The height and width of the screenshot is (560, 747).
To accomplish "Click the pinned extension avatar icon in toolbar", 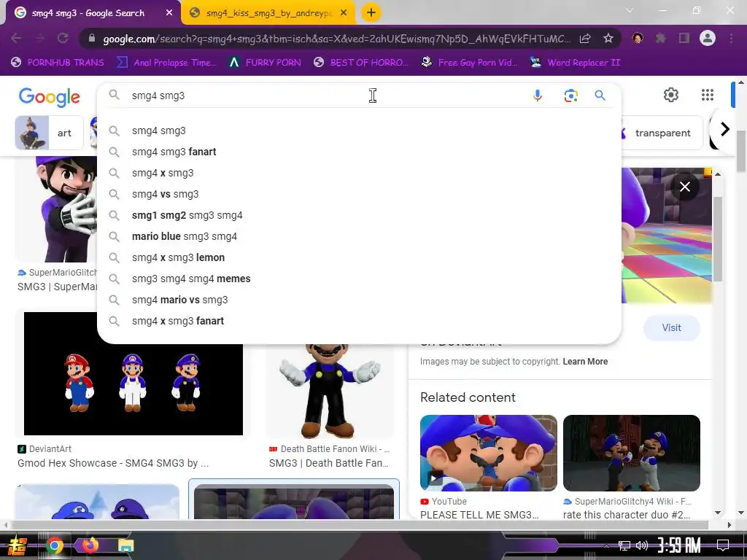I will click(x=638, y=38).
